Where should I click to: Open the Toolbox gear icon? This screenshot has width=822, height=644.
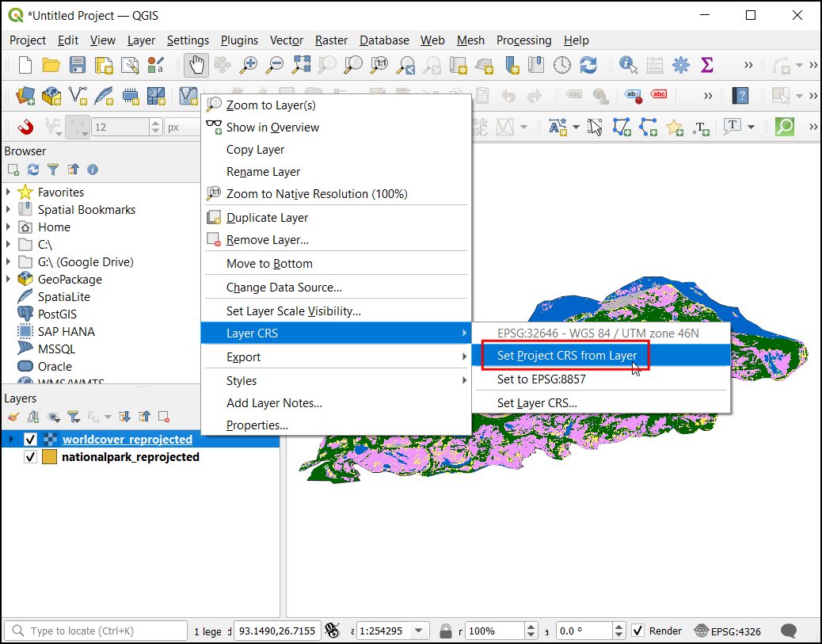tap(680, 65)
